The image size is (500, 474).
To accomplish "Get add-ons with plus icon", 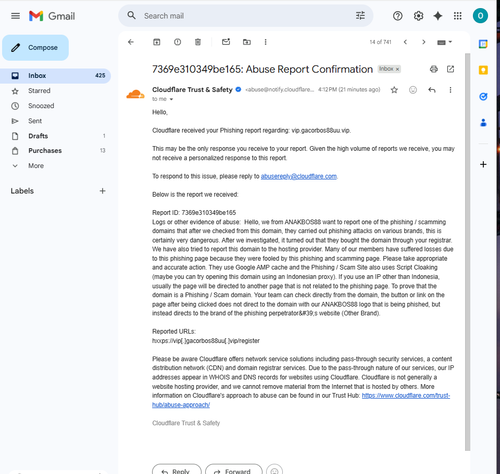I will (x=483, y=164).
